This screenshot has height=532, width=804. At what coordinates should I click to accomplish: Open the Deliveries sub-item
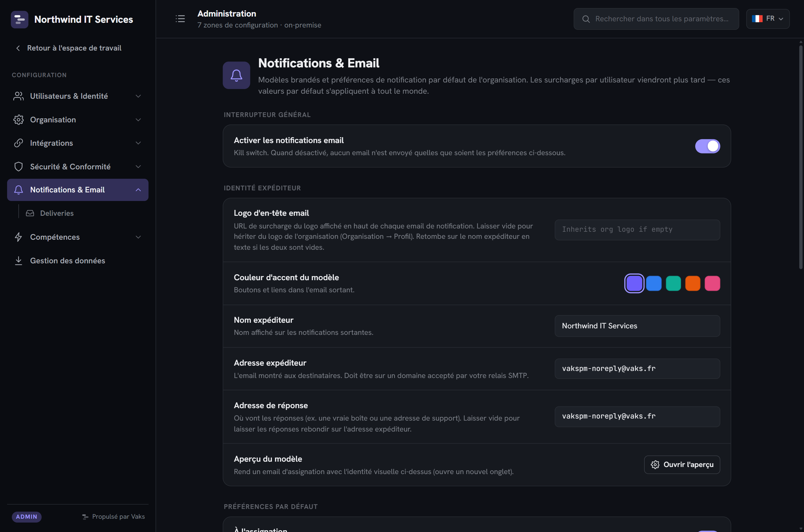pos(83,213)
